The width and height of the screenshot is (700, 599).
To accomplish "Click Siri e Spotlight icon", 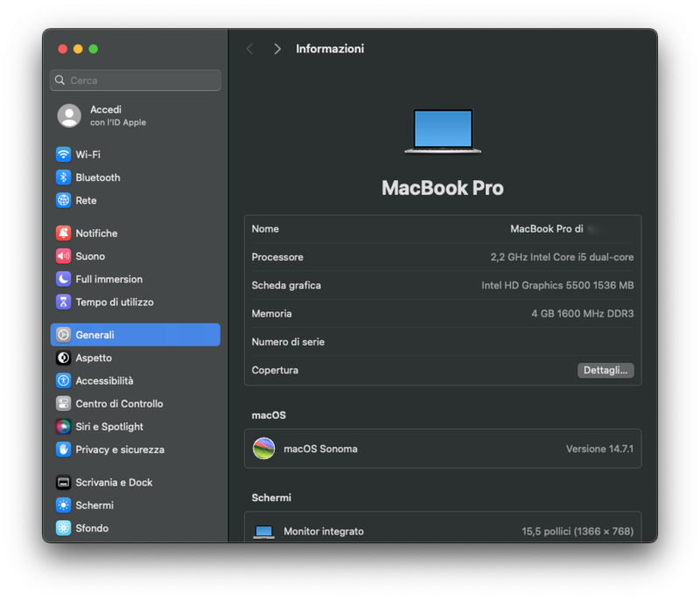I will 63,427.
